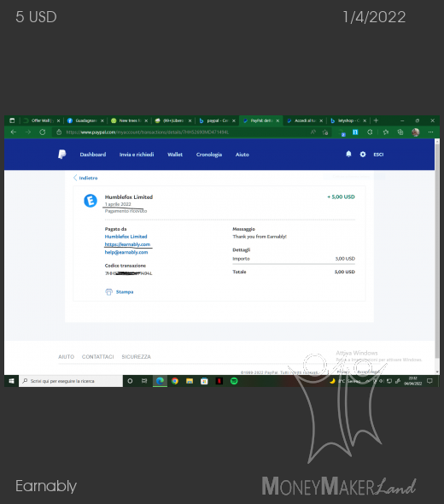Open the AIUTO footer link
444x504 pixels.
[x=67, y=357]
